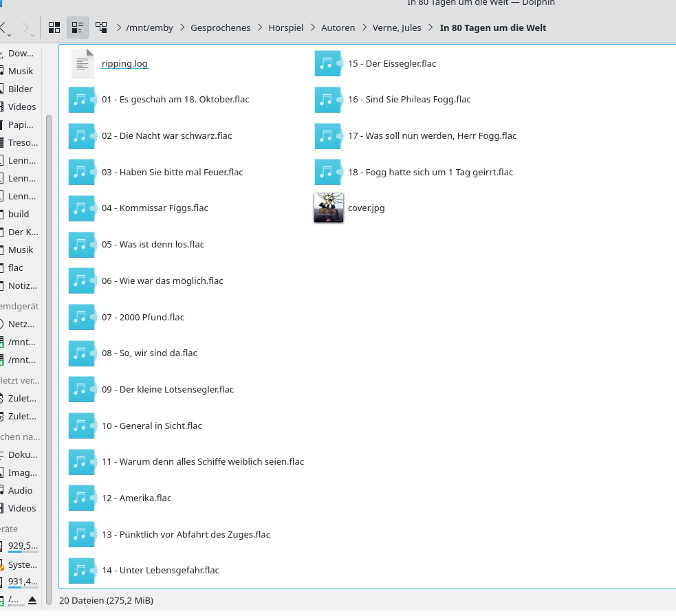676x616 pixels.
Task: Open cover.jpg thumbnail preview
Action: coord(329,208)
